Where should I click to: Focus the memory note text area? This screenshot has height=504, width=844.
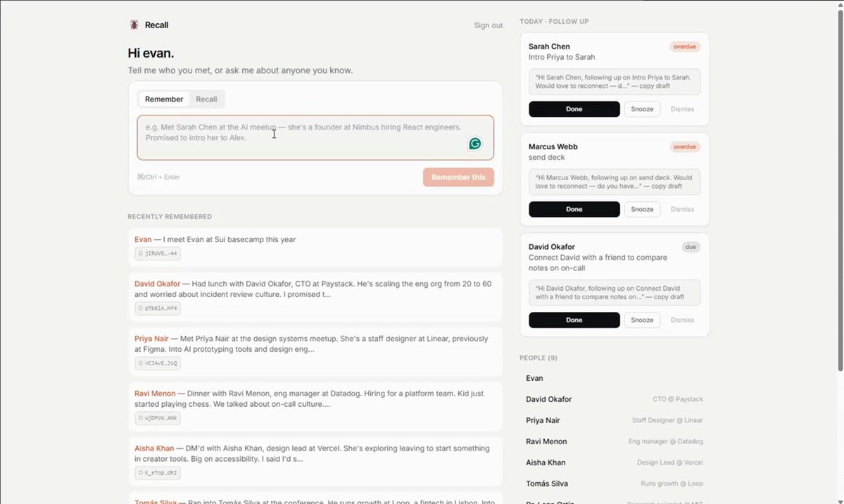pyautogui.click(x=315, y=137)
